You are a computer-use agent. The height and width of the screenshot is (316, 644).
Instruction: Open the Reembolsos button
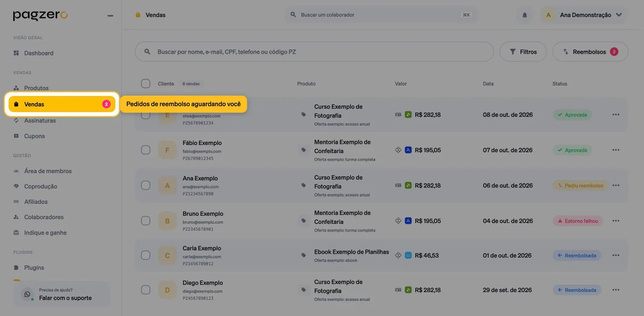(x=590, y=52)
